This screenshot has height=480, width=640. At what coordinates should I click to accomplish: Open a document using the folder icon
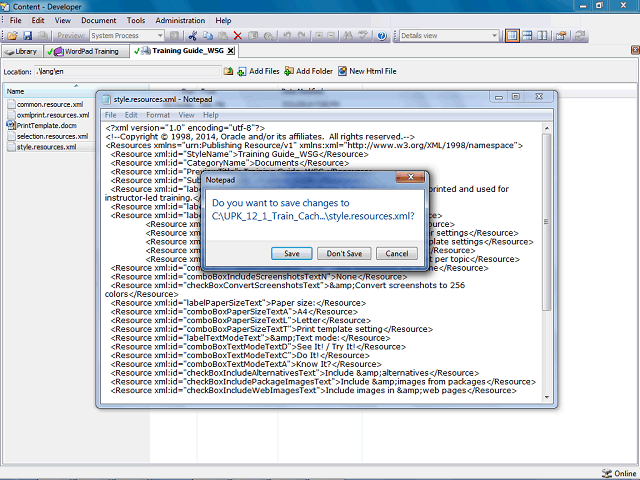pyautogui.click(x=12, y=36)
